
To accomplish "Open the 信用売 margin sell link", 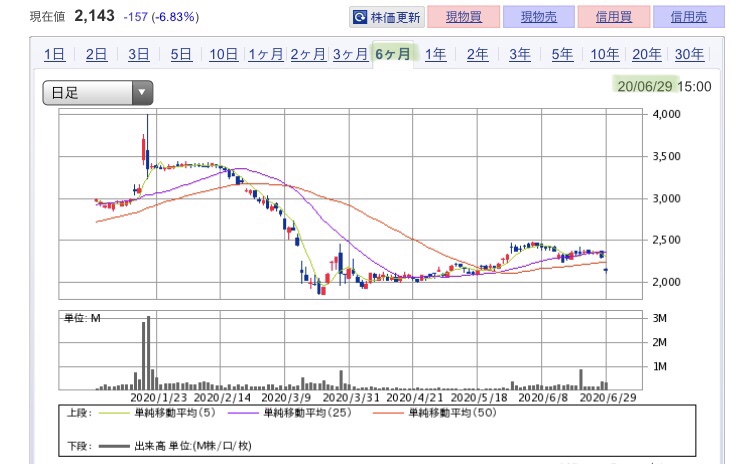I will pyautogui.click(x=689, y=17).
